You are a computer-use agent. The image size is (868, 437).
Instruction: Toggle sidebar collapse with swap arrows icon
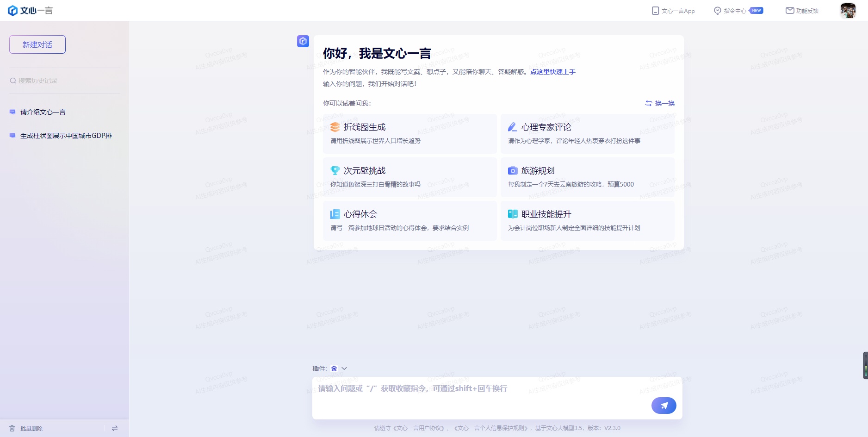(x=115, y=428)
